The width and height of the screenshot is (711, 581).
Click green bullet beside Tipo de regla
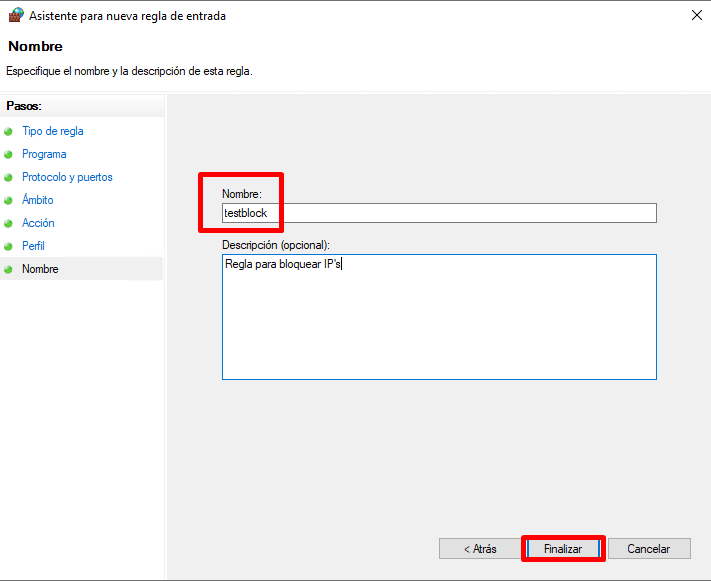pyautogui.click(x=8, y=132)
